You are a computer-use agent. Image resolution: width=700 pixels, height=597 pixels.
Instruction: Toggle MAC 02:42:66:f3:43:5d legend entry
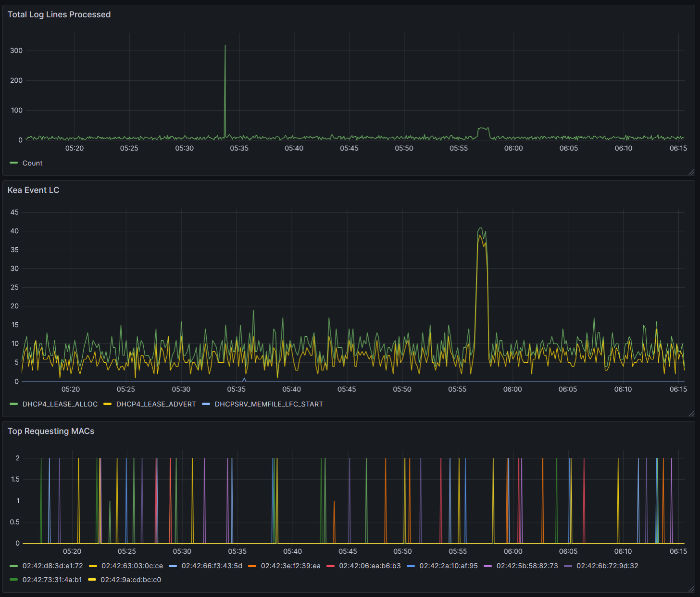pyautogui.click(x=212, y=566)
